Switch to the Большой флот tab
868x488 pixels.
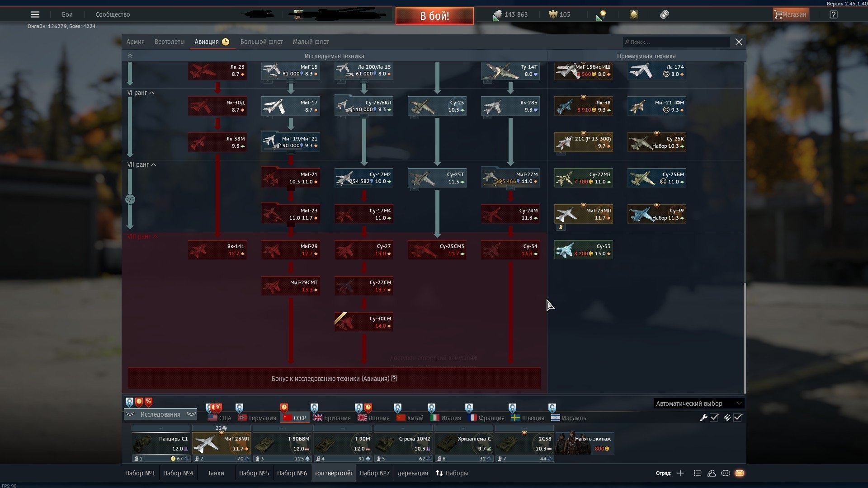coord(261,42)
